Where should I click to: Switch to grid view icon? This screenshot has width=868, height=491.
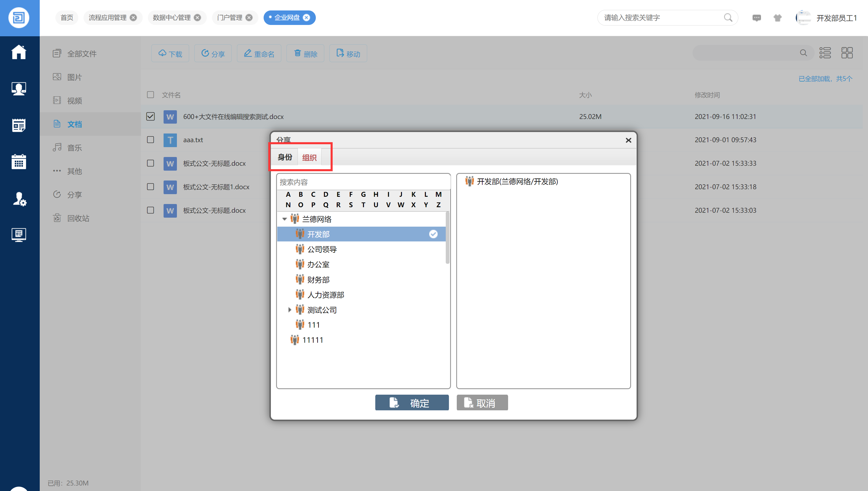point(847,53)
